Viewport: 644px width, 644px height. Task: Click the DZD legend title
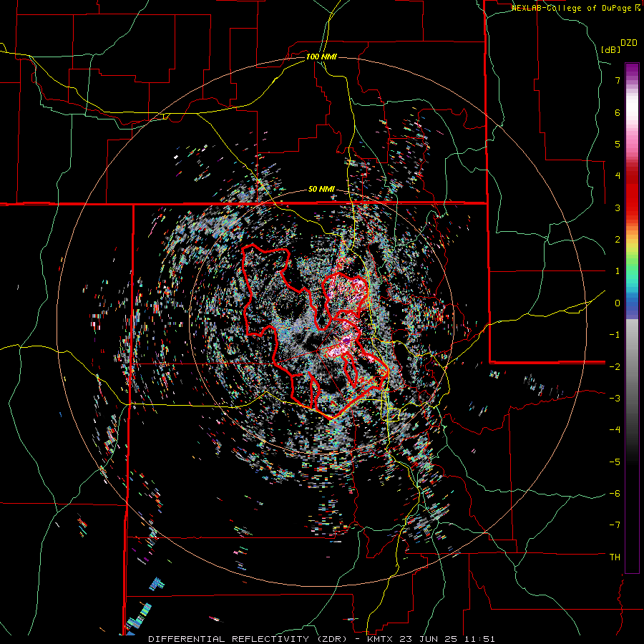coord(629,43)
